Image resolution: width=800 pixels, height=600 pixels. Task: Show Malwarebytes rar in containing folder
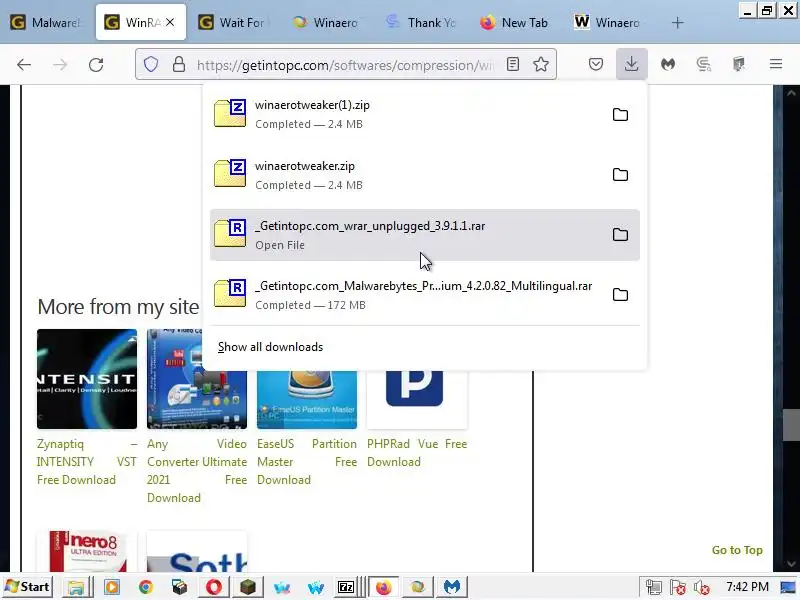click(620, 294)
